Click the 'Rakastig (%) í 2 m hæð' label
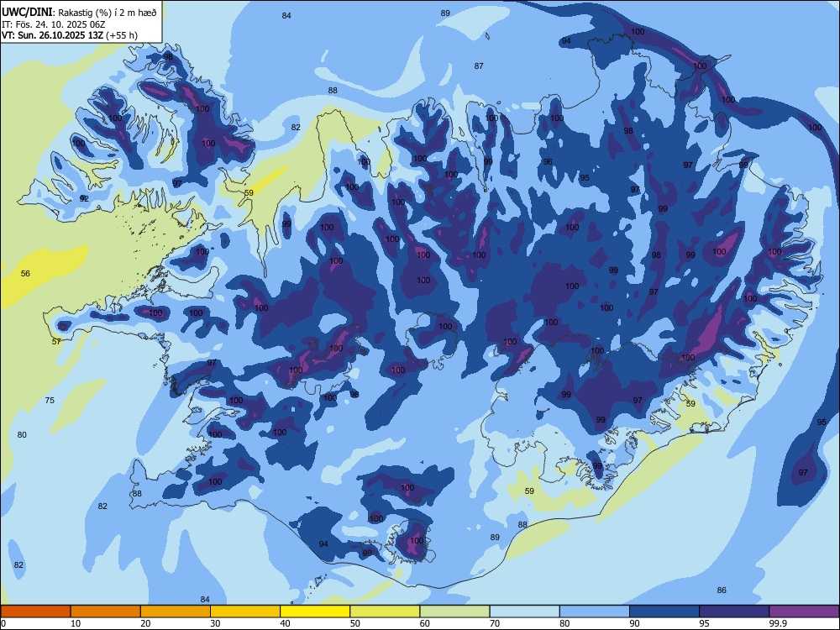This screenshot has width=840, height=630. point(108,13)
